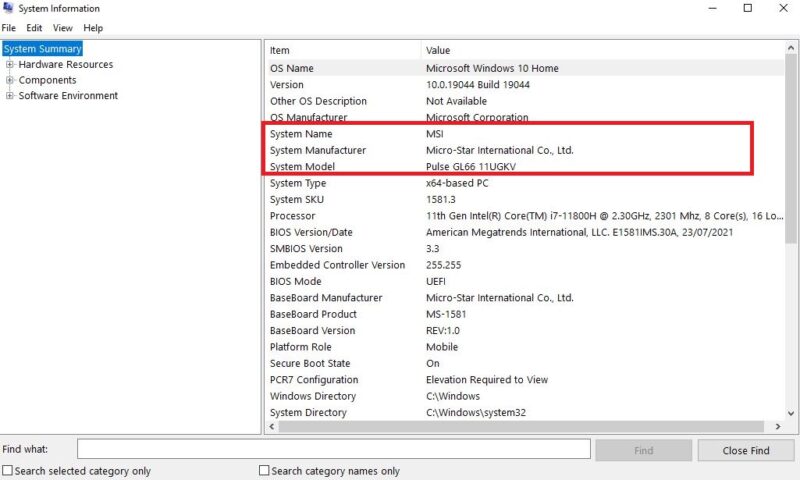This screenshot has width=800, height=480.
Task: Select the System Model row
Action: [526, 166]
